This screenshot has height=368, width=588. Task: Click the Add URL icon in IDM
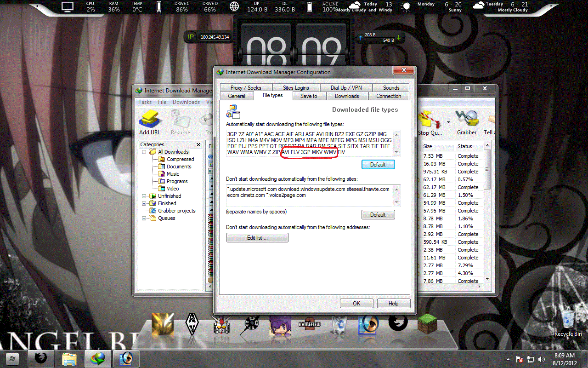click(149, 119)
